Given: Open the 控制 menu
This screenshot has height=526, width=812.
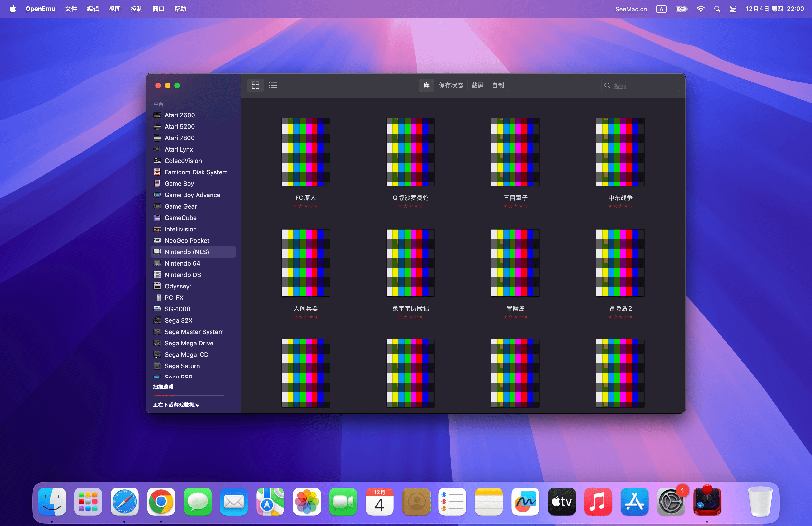Looking at the screenshot, I should pyautogui.click(x=136, y=9).
